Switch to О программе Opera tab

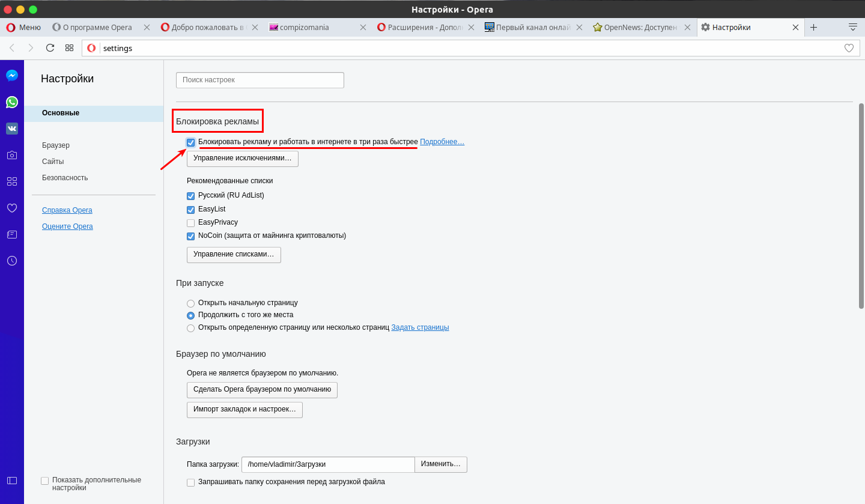[97, 27]
